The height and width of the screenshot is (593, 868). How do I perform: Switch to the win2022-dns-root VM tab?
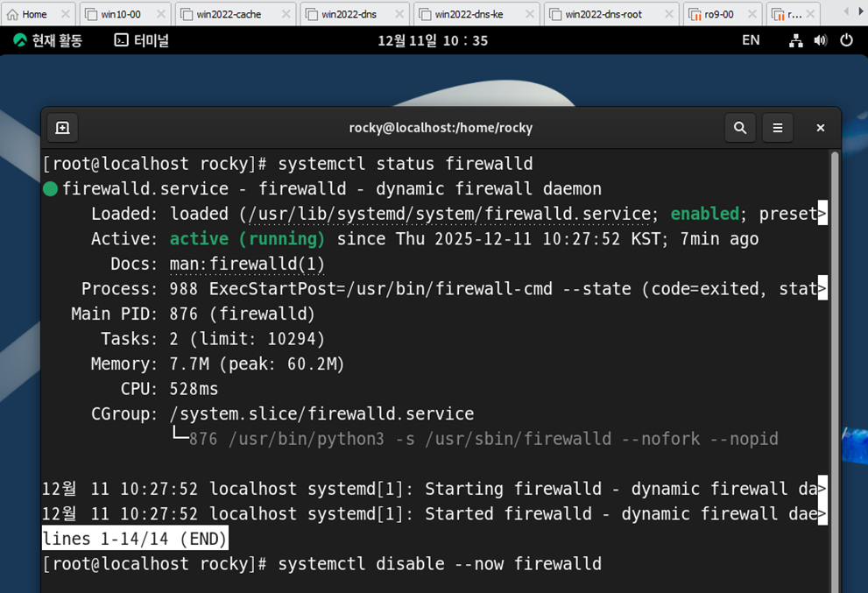point(603,14)
